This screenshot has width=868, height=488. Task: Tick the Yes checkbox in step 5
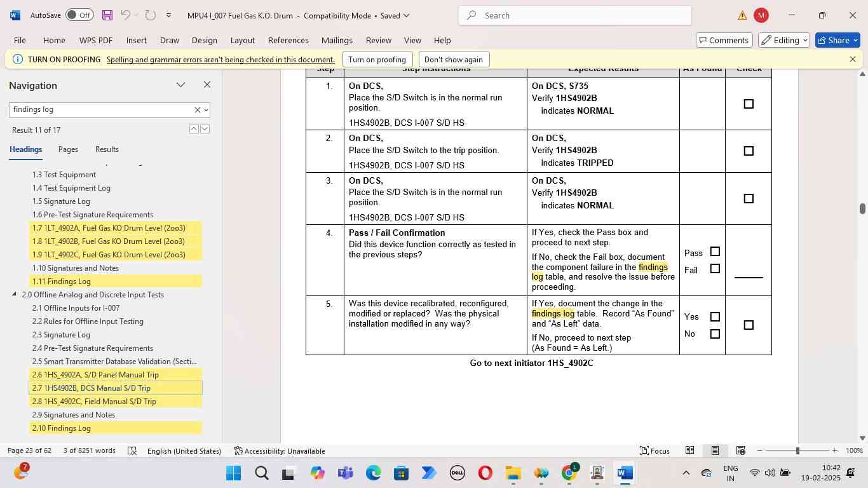tap(715, 317)
